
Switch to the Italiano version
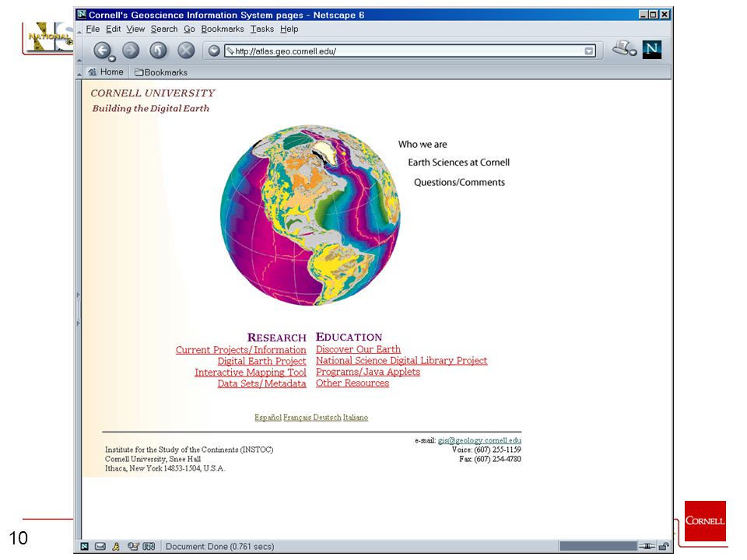click(356, 418)
